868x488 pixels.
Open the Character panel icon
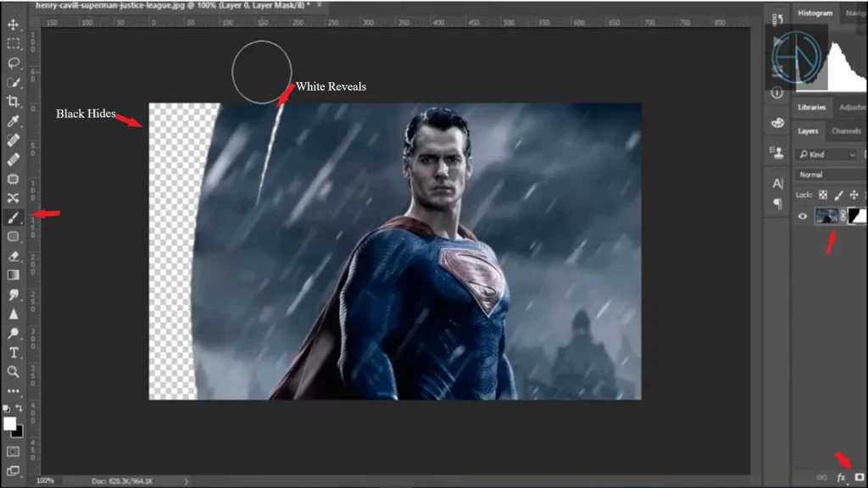click(777, 183)
